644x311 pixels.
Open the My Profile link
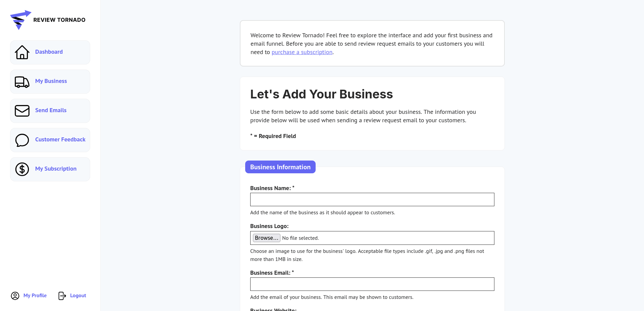35,296
